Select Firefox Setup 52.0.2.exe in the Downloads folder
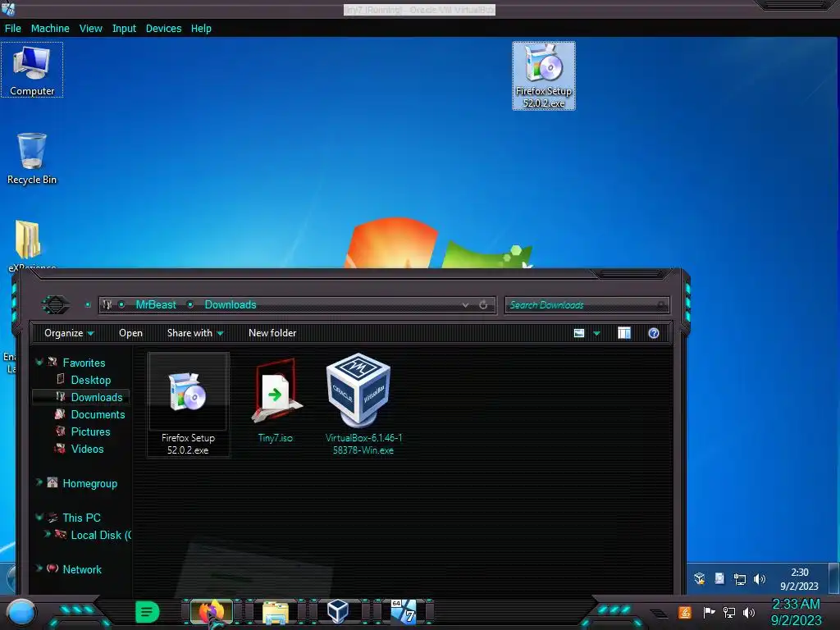 188,404
